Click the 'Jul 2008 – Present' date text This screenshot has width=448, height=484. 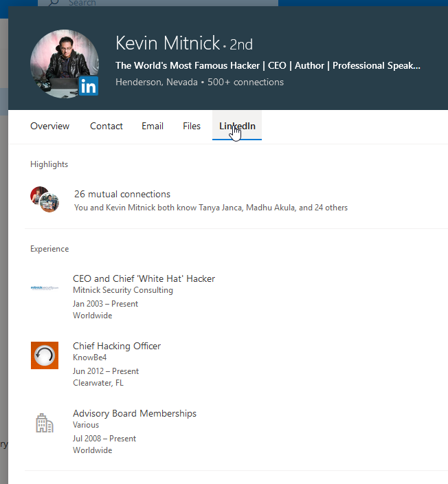104,439
